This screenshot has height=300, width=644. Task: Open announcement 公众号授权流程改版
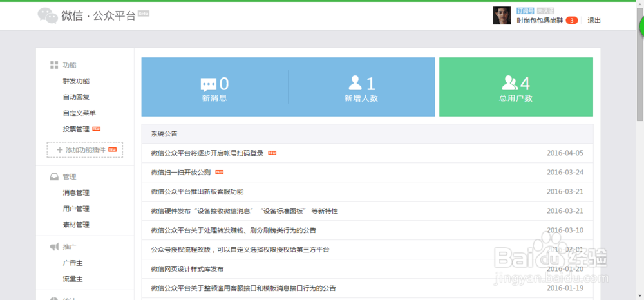point(240,250)
